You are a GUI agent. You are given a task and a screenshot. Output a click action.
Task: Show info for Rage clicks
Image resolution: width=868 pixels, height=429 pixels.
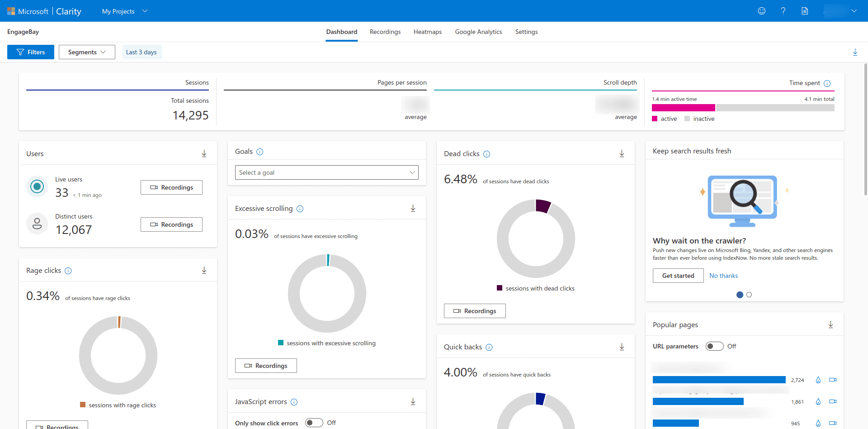tap(68, 271)
